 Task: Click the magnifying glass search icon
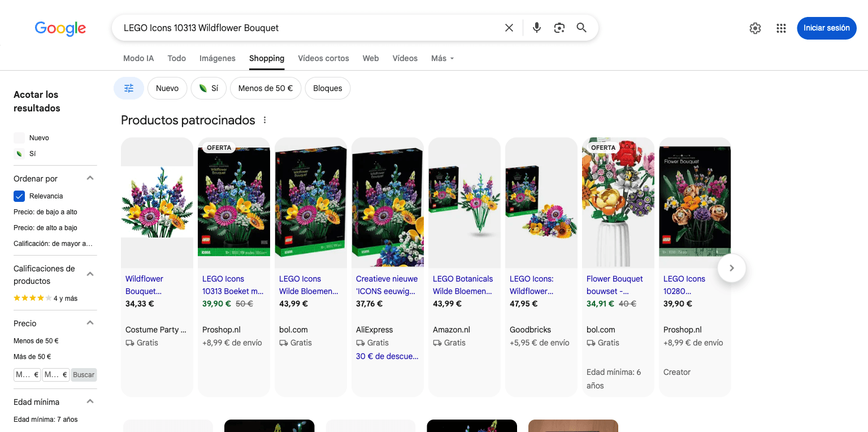(x=581, y=28)
